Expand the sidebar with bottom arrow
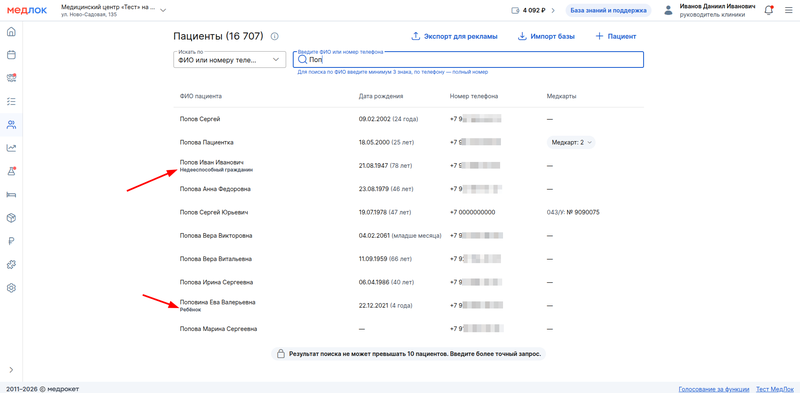The width and height of the screenshot is (800, 393). click(x=11, y=370)
